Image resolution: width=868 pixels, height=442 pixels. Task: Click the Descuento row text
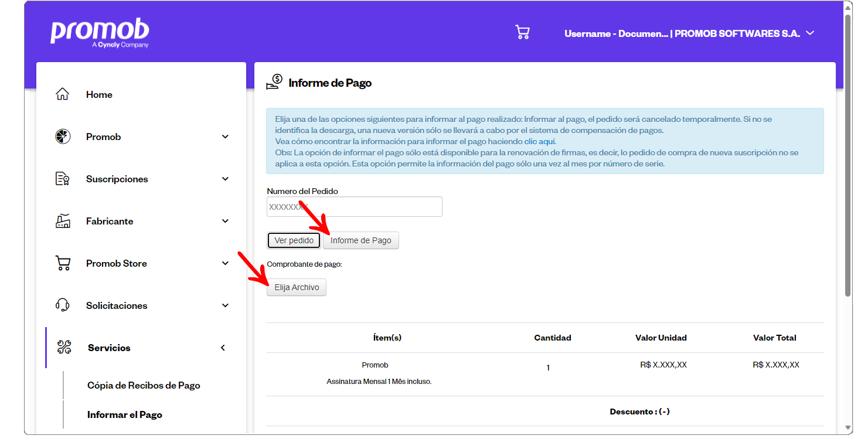pos(640,412)
